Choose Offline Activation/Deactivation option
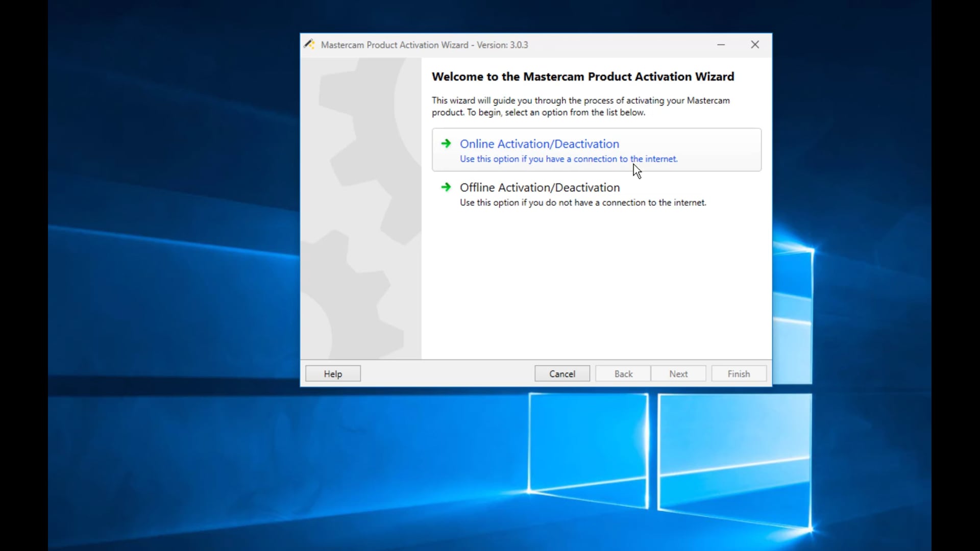Screen dimensions: 980x551 point(596,194)
